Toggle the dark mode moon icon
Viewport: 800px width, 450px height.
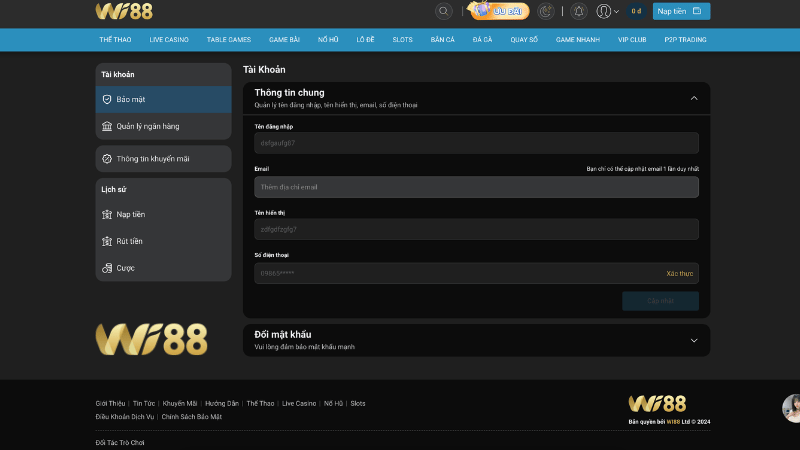[x=545, y=11]
